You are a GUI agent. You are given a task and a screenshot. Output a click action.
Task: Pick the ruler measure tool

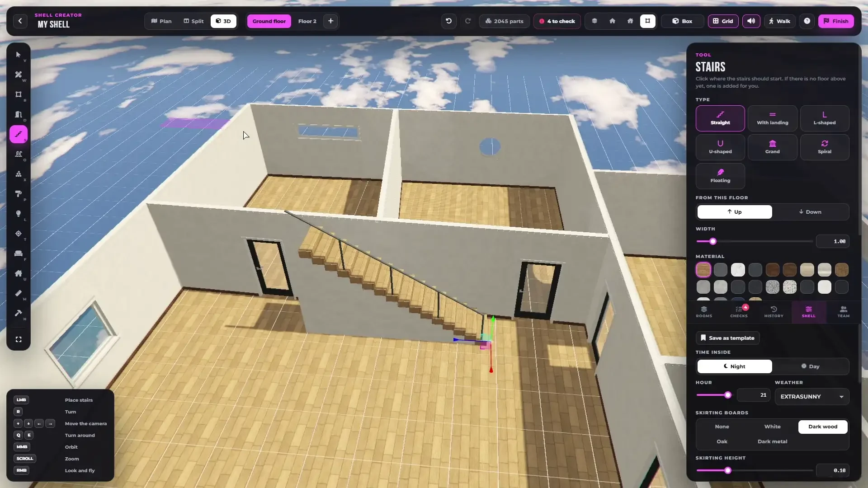(x=19, y=293)
